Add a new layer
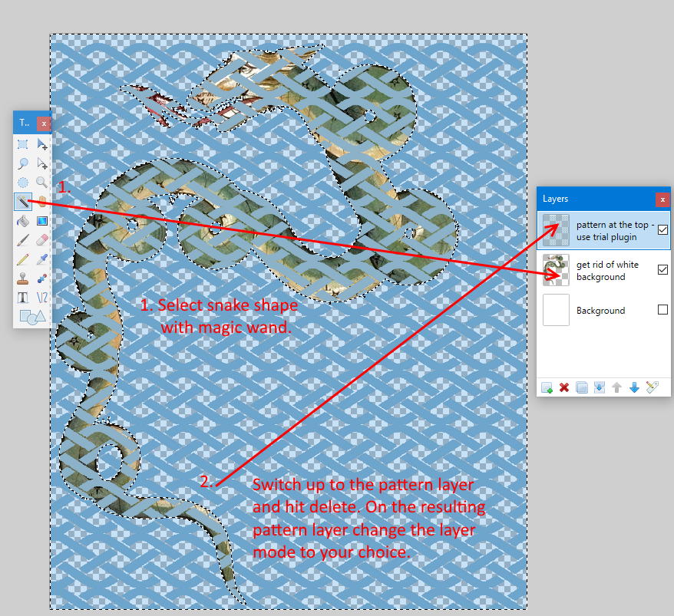 (547, 387)
